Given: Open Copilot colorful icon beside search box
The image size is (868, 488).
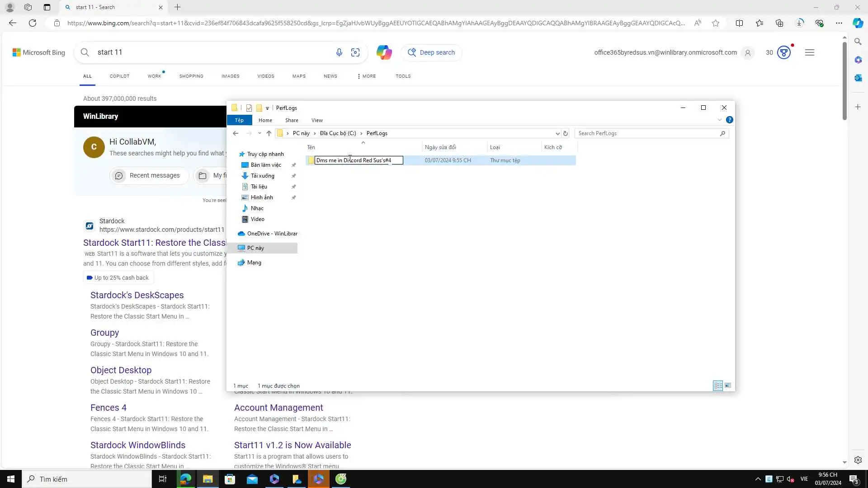Looking at the screenshot, I should 384,52.
